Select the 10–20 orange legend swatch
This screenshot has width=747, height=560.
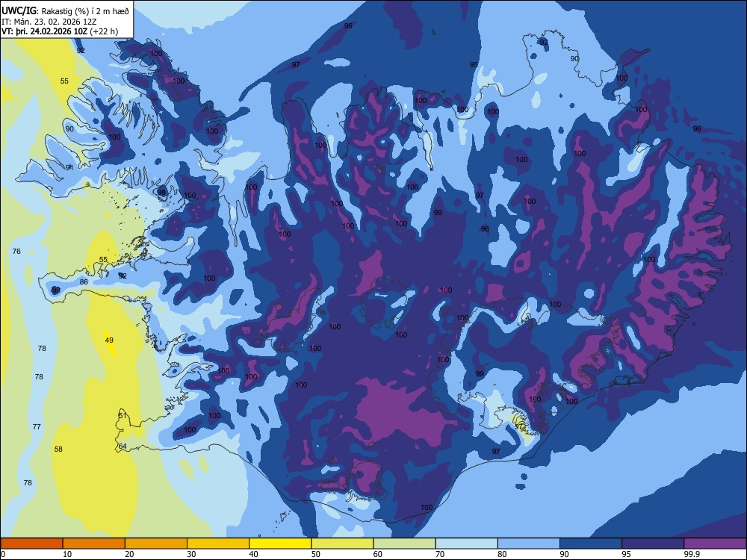point(94,544)
